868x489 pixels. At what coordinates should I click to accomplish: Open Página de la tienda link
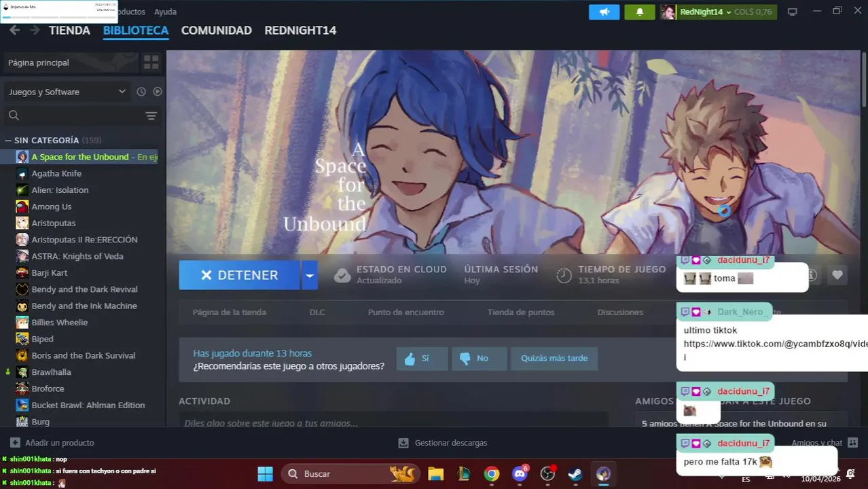(230, 312)
